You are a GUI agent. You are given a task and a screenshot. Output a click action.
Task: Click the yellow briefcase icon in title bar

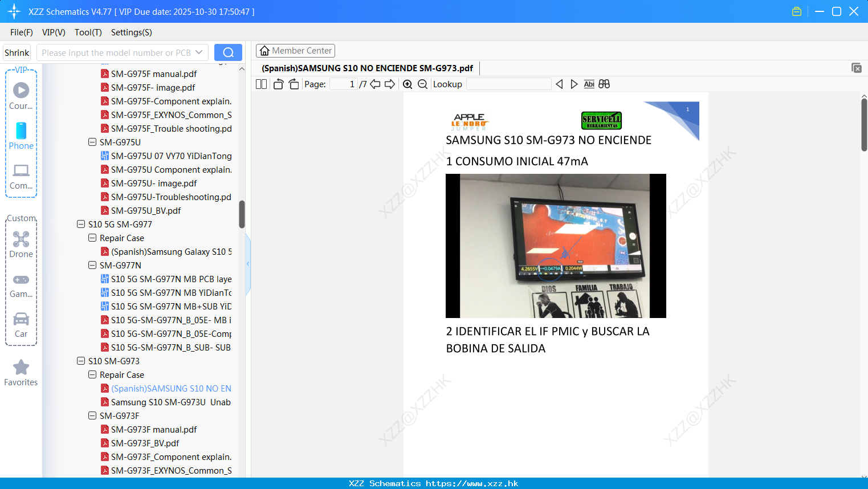(x=797, y=11)
